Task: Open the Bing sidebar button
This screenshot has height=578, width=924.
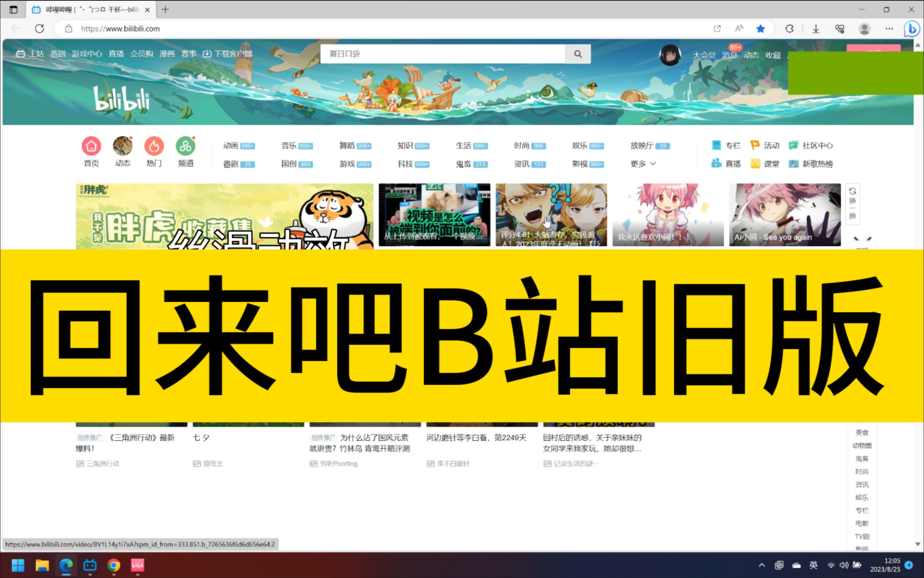Action: (x=912, y=29)
